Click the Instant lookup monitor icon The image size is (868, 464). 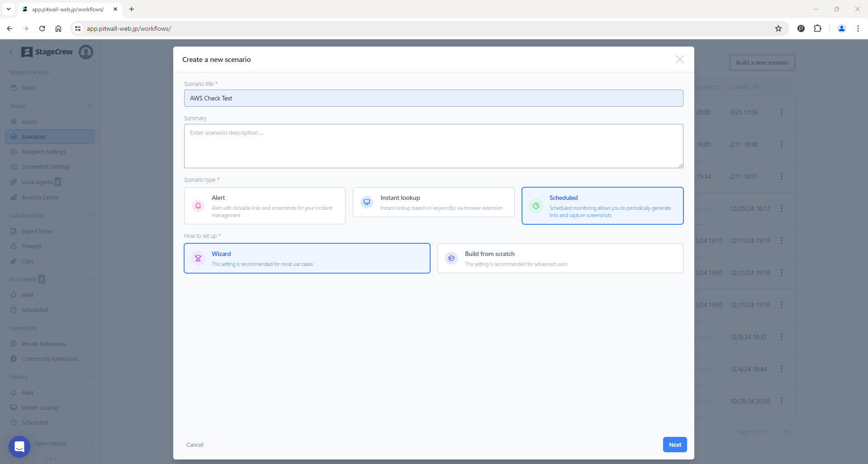pos(367,202)
